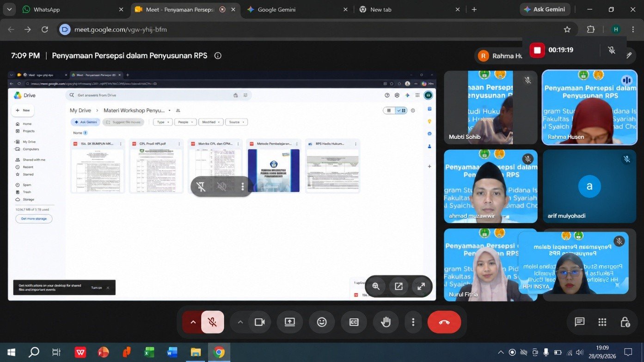Image resolution: width=644 pixels, height=362 pixels.
Task: Click the Rahma Hu… presenter chip
Action: [500, 56]
